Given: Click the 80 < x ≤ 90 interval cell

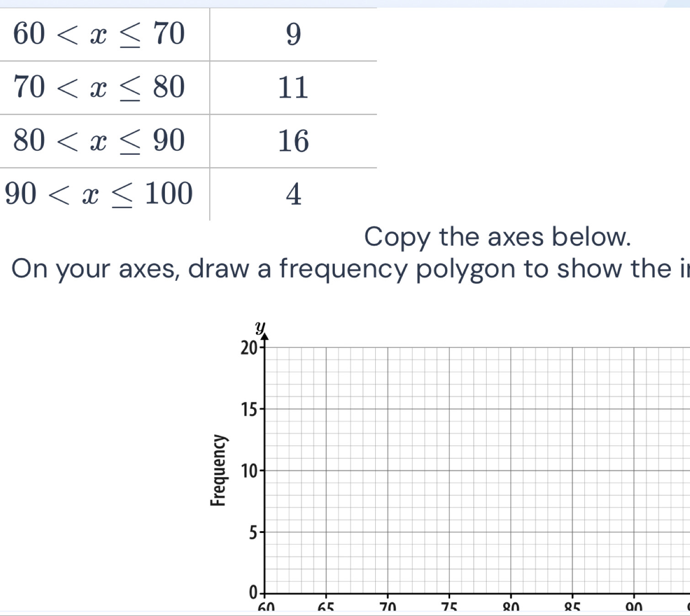Looking at the screenshot, I should coord(99,141).
